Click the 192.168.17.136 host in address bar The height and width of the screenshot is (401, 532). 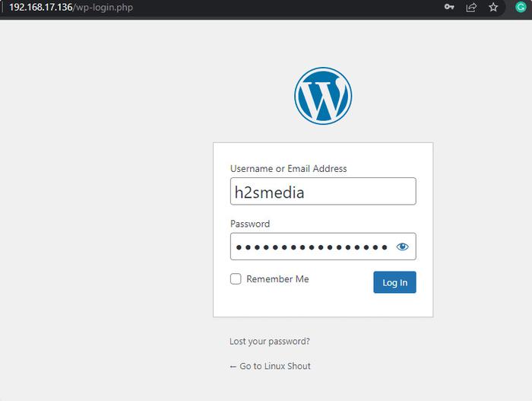(40, 8)
